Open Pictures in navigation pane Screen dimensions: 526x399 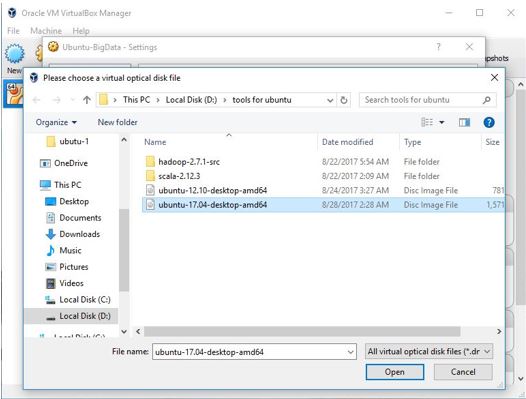67,267
